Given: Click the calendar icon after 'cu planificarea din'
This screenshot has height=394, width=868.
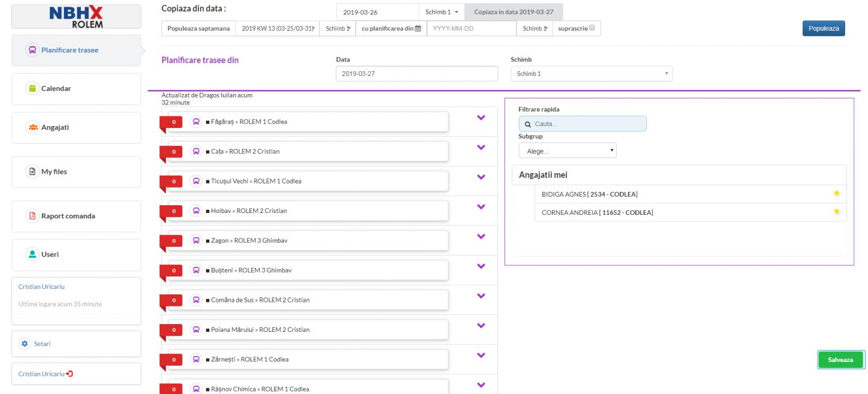Looking at the screenshot, I should [418, 28].
